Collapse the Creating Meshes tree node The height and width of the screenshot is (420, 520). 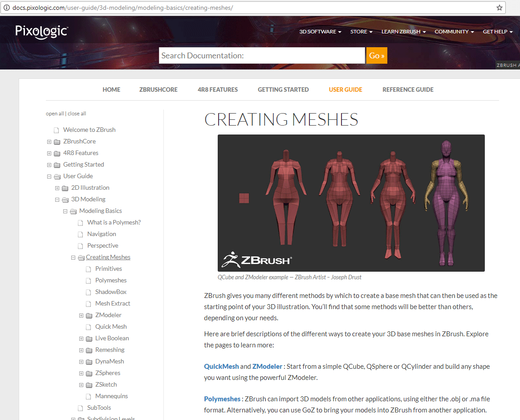point(73,258)
